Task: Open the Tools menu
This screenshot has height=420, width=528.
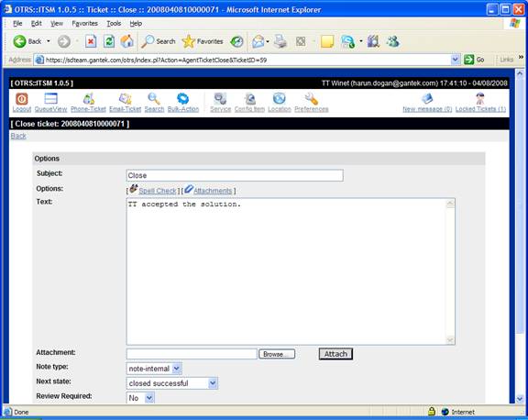Action: pyautogui.click(x=114, y=23)
